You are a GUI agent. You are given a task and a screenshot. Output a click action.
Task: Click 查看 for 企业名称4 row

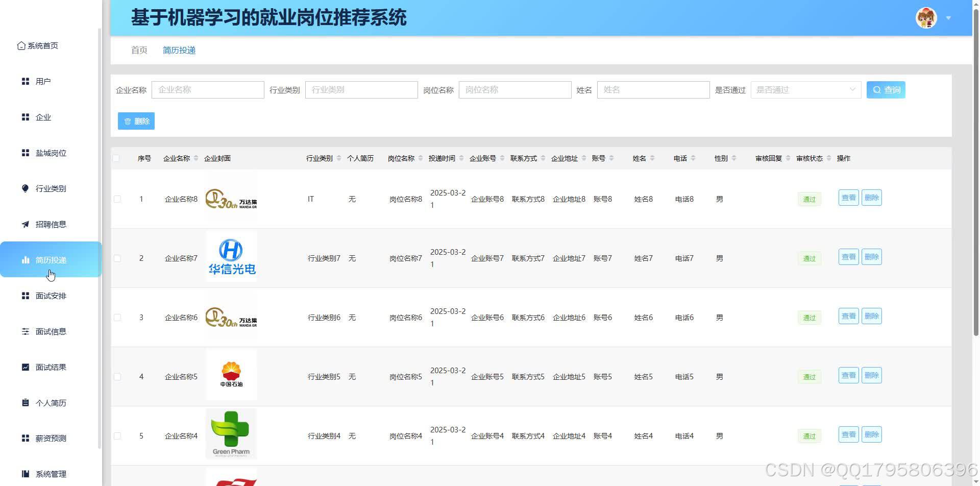849,434
